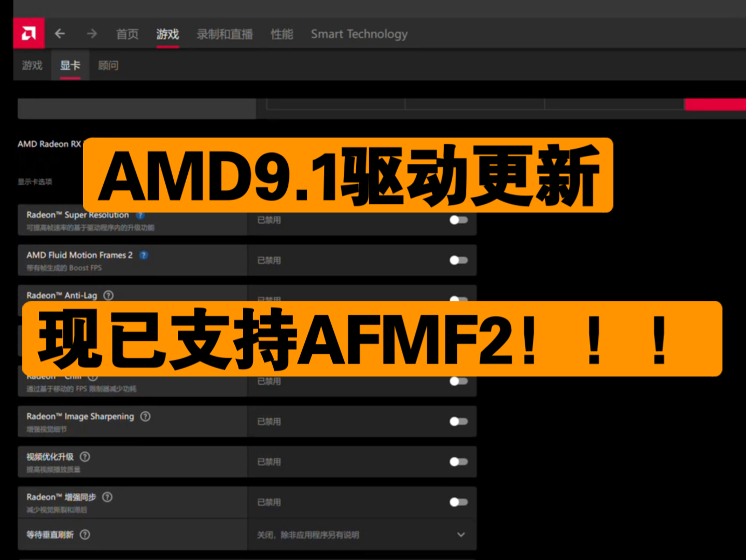
Task: Toggle Radeon Super Resolution switch
Action: [459, 220]
